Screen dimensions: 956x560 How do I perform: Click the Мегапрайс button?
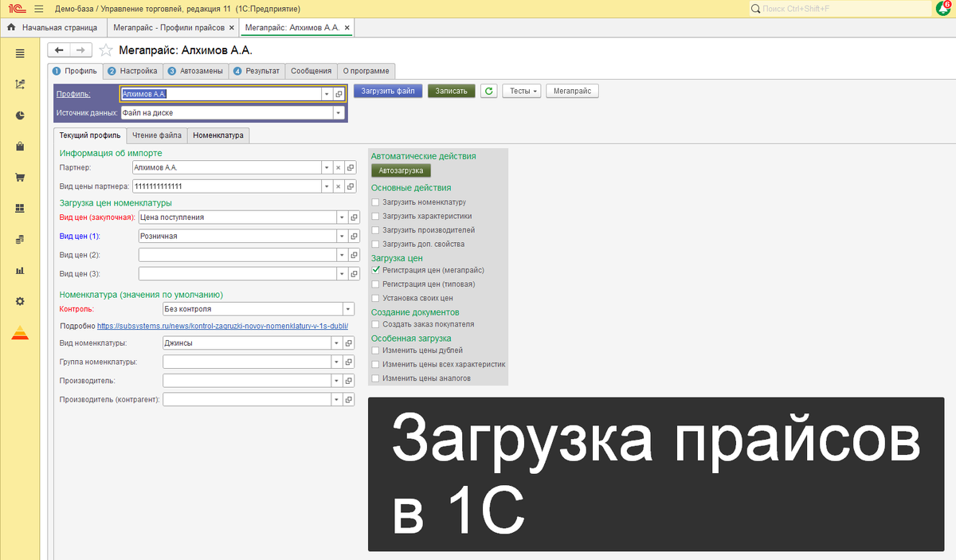click(x=572, y=92)
